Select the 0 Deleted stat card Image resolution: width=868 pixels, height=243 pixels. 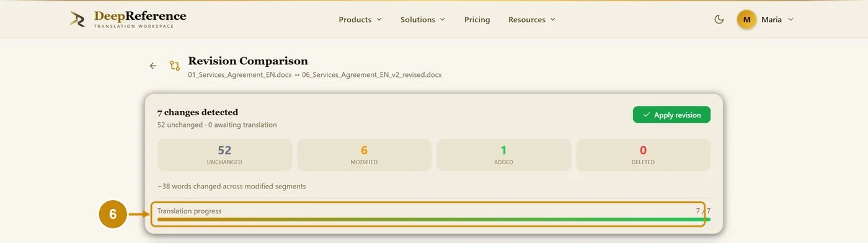coord(643,155)
